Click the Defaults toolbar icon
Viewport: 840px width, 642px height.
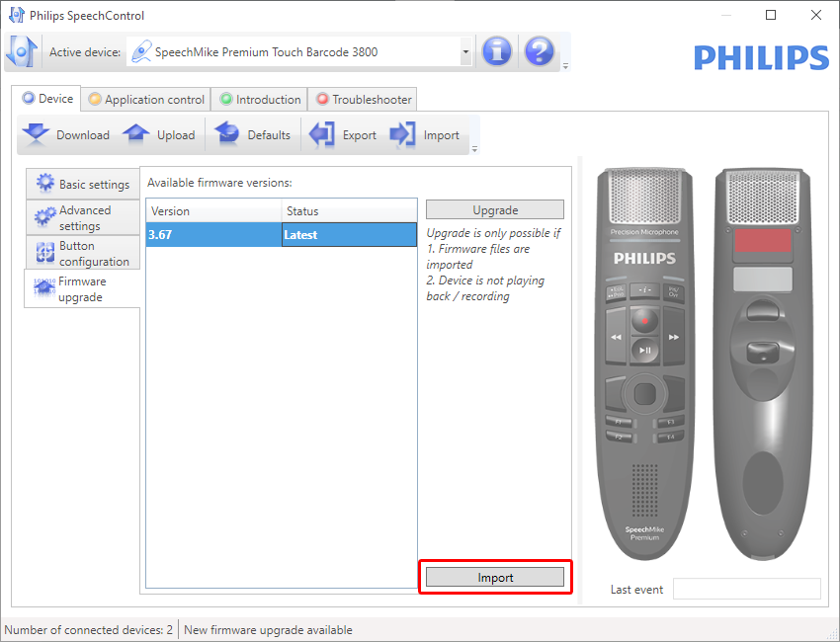click(x=226, y=134)
